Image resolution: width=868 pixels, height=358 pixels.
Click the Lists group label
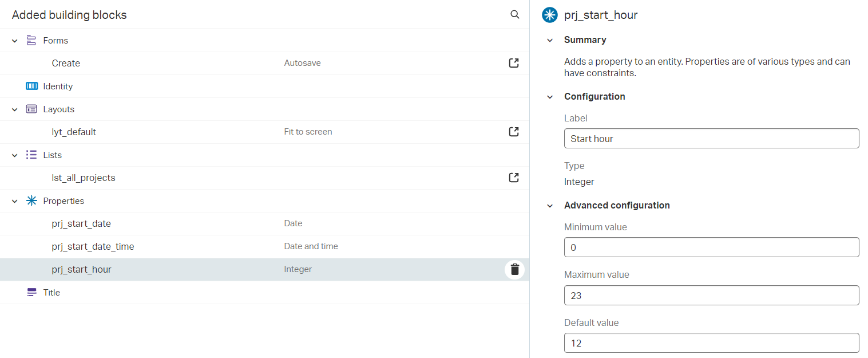coord(53,155)
